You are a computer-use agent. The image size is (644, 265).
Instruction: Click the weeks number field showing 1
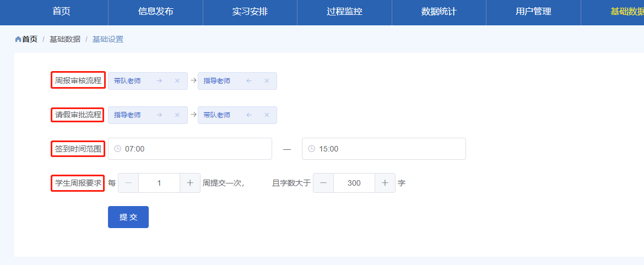click(159, 183)
